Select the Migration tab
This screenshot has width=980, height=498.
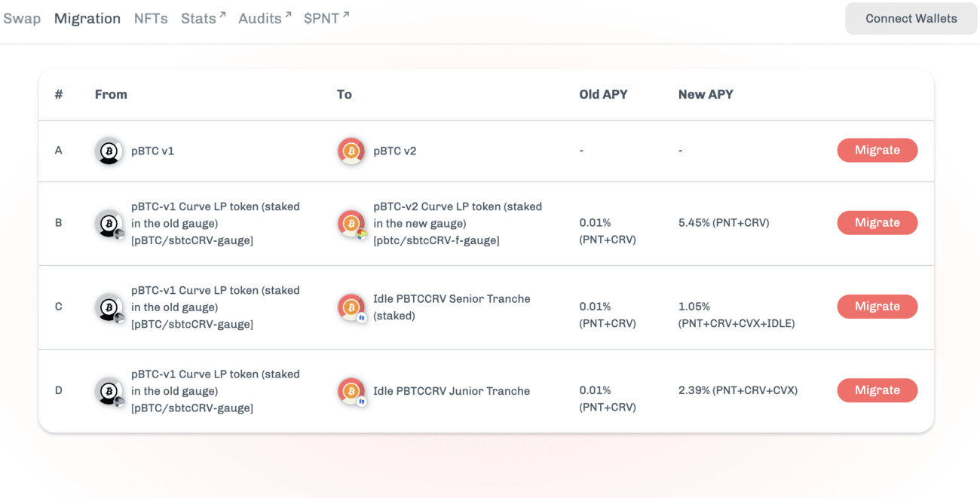87,19
